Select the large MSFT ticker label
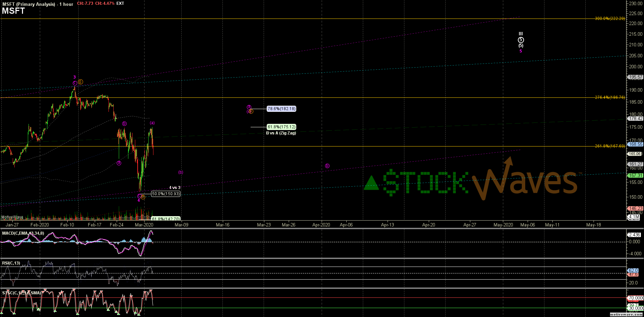Screen dimensions: 644x317 click(13, 11)
